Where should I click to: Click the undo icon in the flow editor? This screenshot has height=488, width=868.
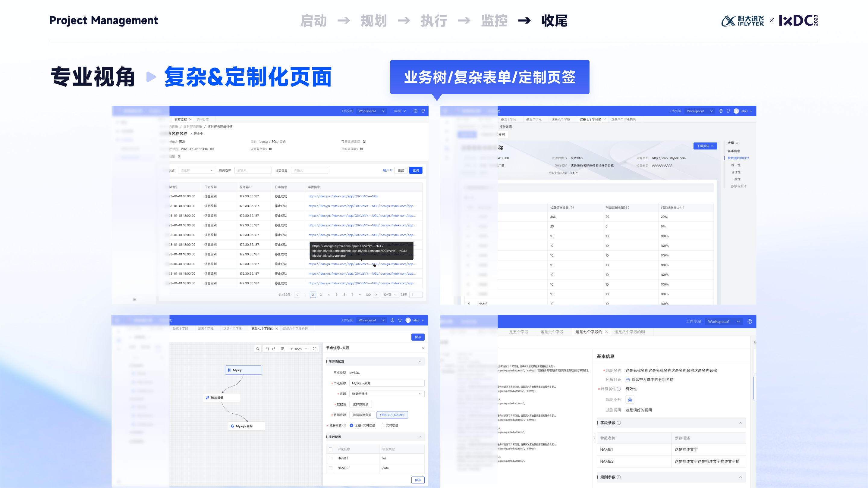(268, 349)
